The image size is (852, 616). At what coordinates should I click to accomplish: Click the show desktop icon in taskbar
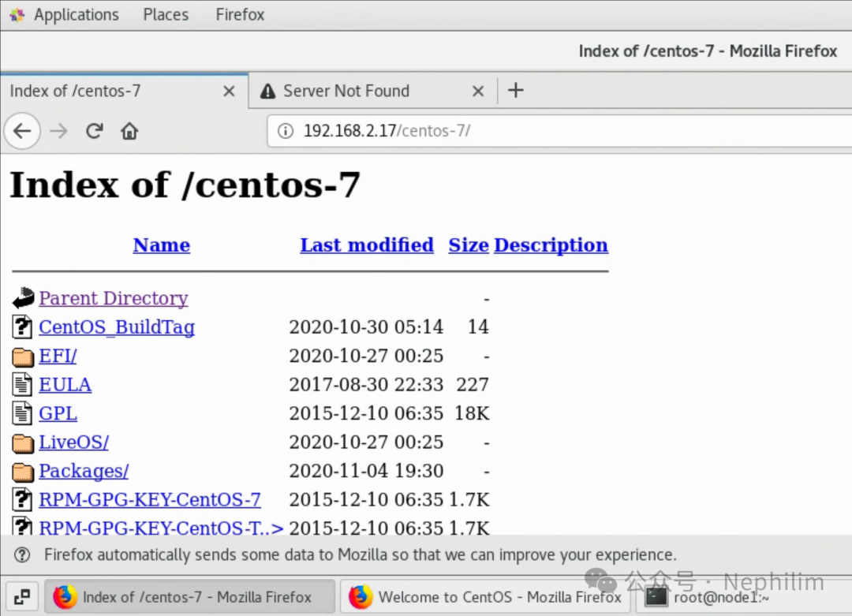click(22, 597)
